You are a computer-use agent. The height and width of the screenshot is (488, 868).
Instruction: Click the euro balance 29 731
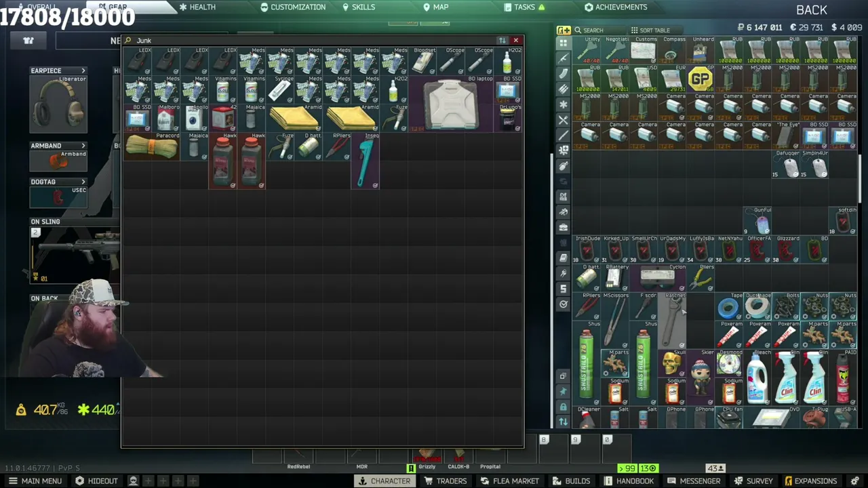(x=806, y=28)
